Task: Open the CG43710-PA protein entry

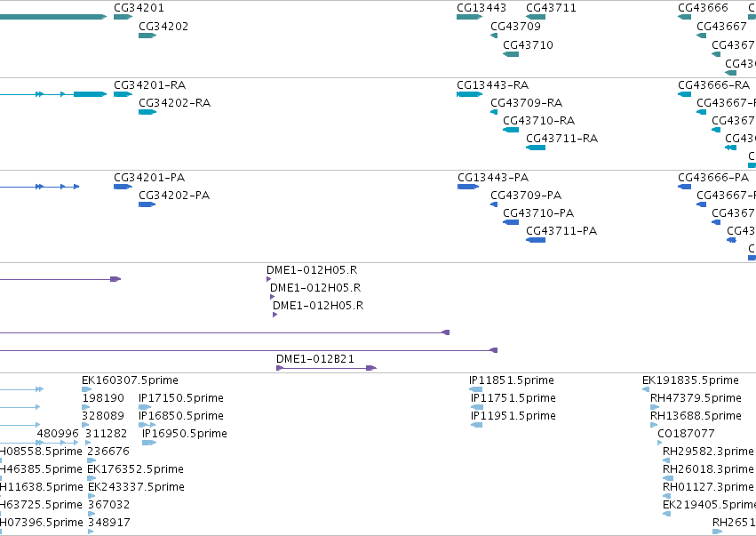Action: tap(511, 222)
